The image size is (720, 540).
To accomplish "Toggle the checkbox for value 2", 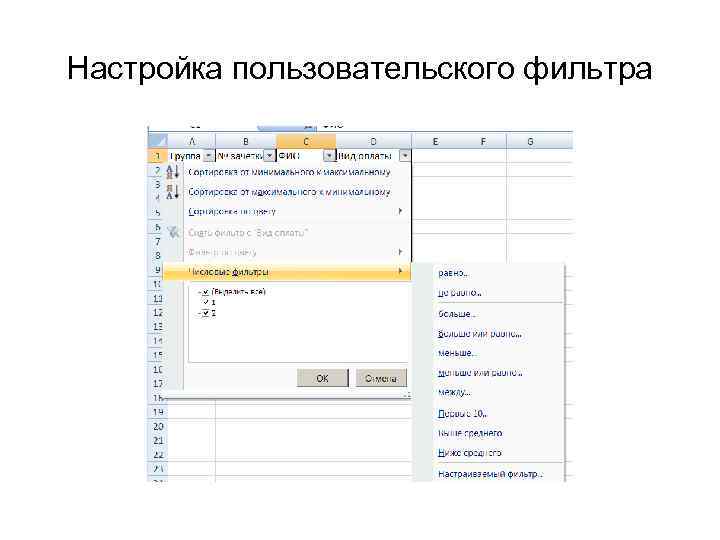I will pos(206,313).
